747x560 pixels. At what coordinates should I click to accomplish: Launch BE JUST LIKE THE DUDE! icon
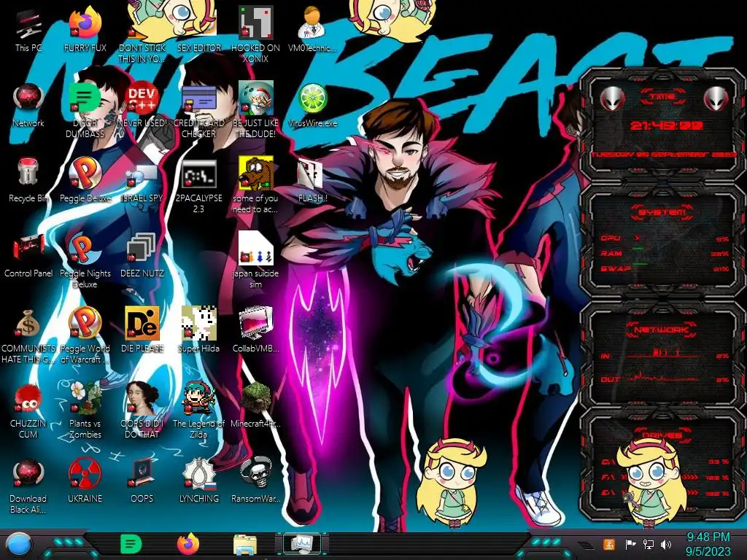click(255, 111)
